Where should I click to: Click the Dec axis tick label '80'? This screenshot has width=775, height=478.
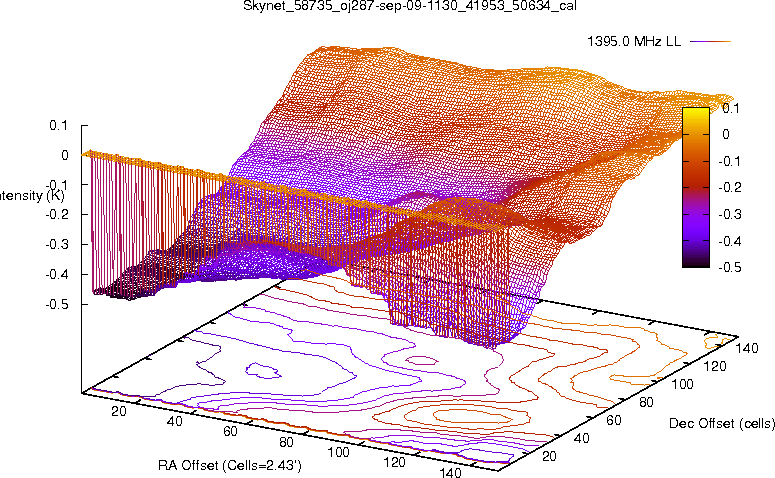[x=646, y=402]
